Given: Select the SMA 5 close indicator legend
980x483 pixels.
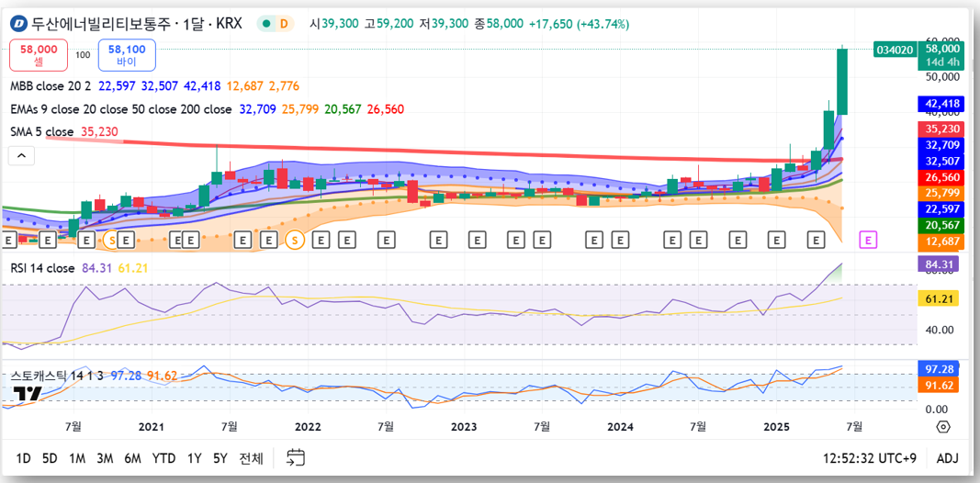Looking at the screenshot, I should (42, 132).
